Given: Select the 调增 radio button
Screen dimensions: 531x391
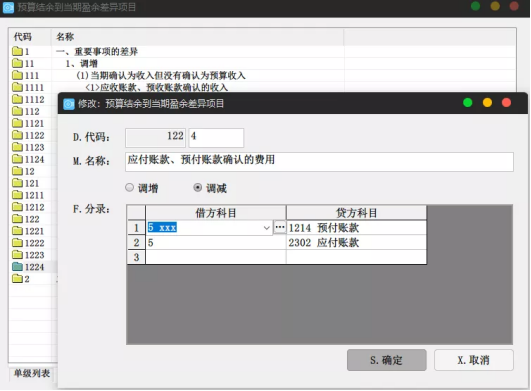Looking at the screenshot, I should pyautogui.click(x=129, y=187).
